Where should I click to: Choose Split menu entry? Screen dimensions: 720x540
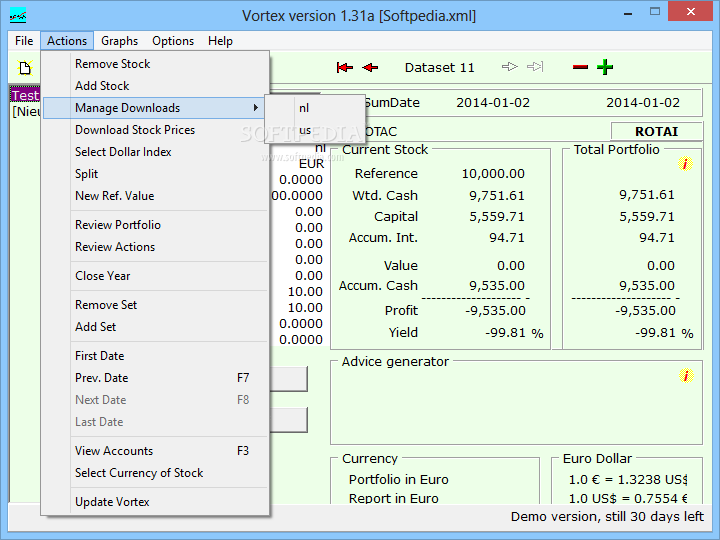coord(156,174)
